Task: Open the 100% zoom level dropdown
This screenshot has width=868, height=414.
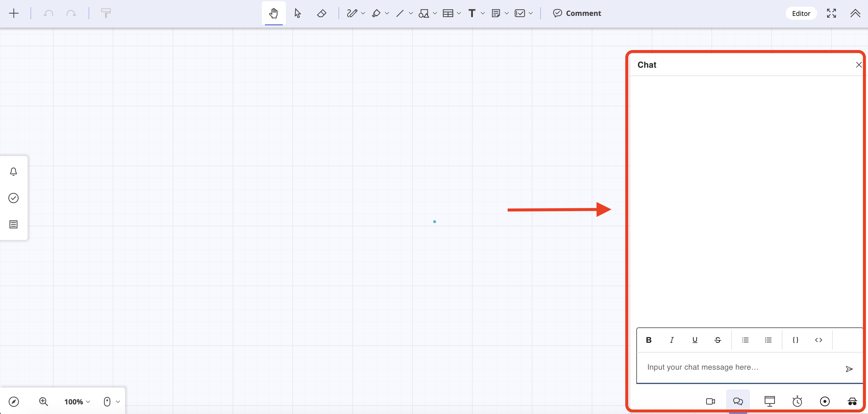Action: [x=77, y=401]
